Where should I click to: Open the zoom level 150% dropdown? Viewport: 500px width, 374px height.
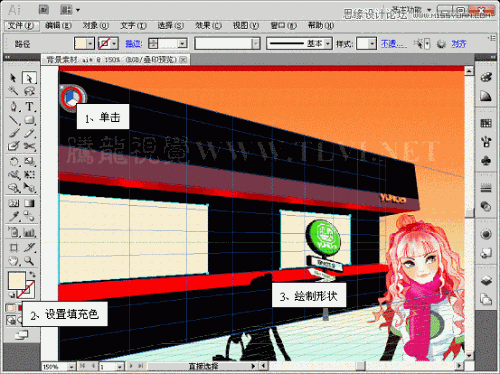(71, 366)
